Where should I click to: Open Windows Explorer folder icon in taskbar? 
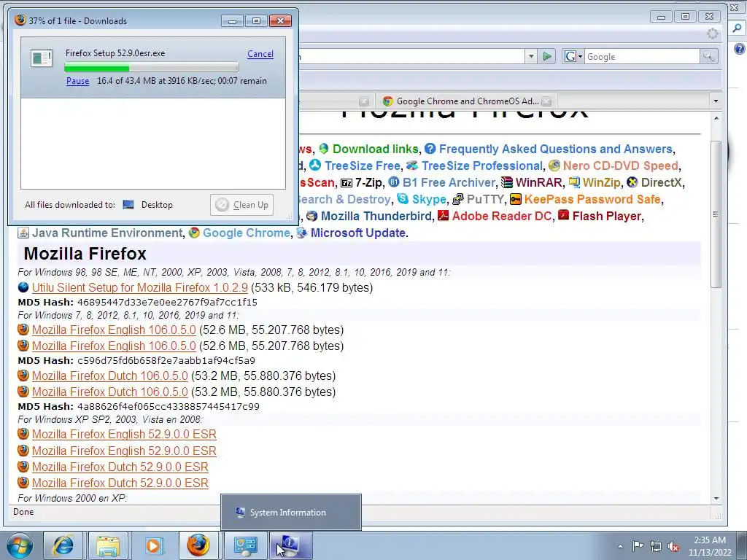click(x=108, y=545)
